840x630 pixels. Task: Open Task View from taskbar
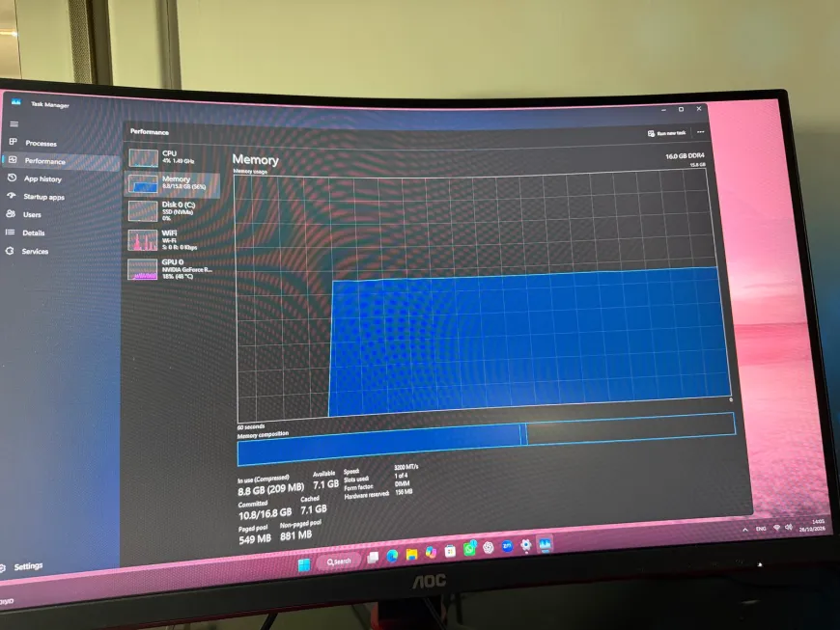373,558
